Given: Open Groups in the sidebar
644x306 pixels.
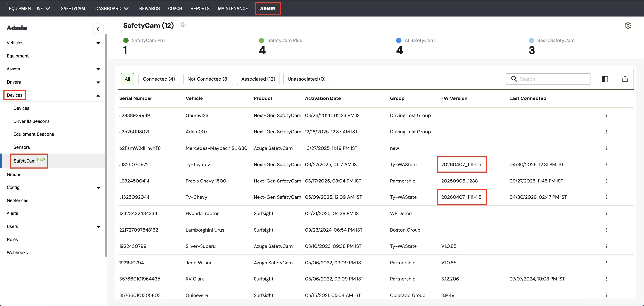Looking at the screenshot, I should click(14, 174).
